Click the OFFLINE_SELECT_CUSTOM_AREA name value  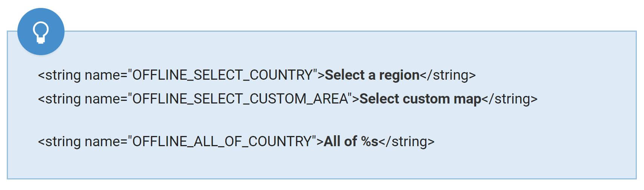[x=240, y=99]
